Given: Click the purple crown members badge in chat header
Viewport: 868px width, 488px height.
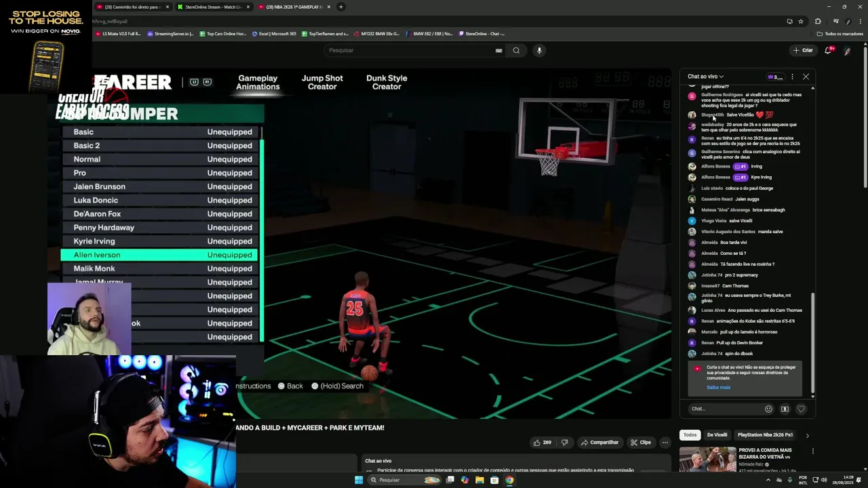Looking at the screenshot, I should pyautogui.click(x=775, y=77).
